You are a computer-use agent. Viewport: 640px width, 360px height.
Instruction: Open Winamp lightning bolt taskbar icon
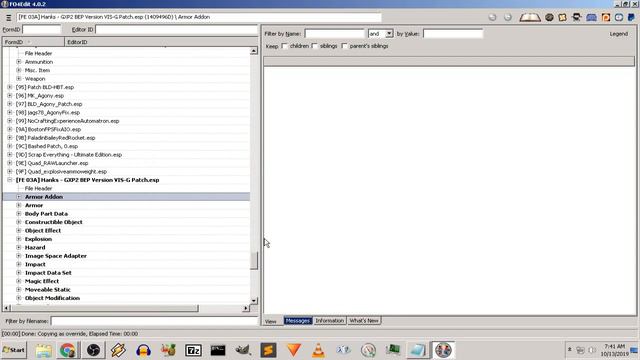(x=118, y=350)
